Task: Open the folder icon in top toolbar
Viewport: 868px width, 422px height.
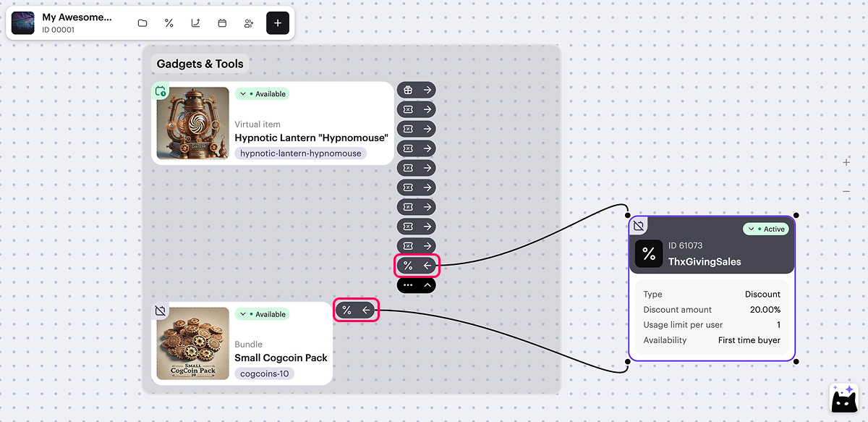Action: 142,23
